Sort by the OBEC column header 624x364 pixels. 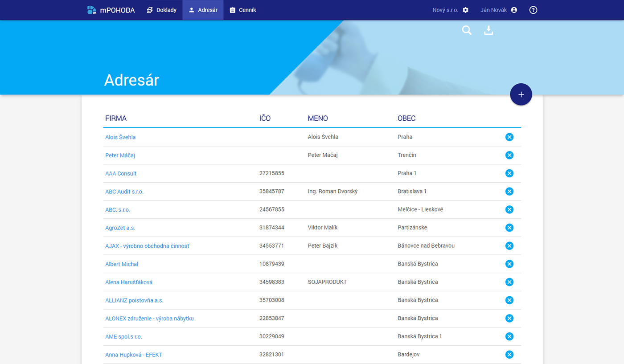pos(406,119)
